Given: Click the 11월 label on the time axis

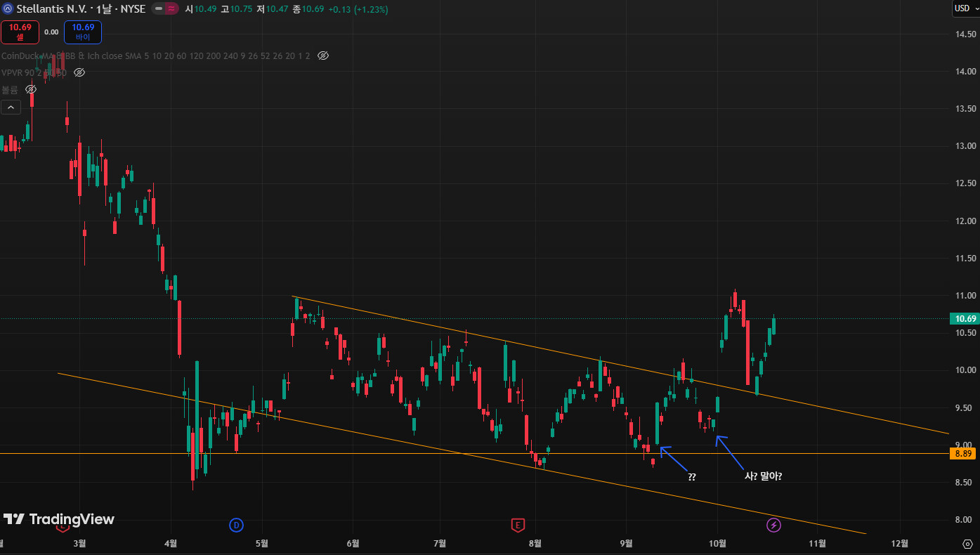Looking at the screenshot, I should point(818,543).
